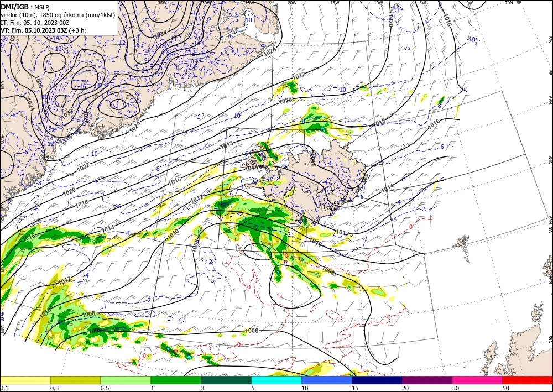
Task: Click the pale yellow 0.1–0.3 legend swatch
Action: tap(25, 380)
